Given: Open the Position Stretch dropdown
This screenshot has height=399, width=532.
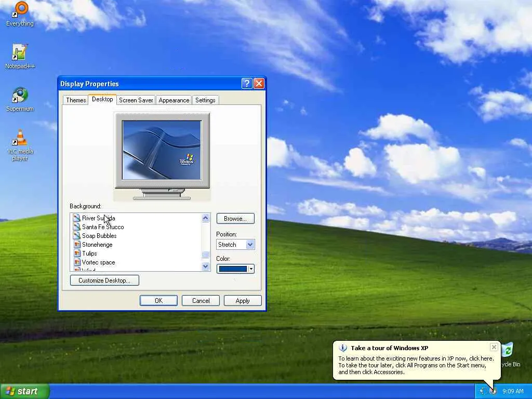Looking at the screenshot, I should coord(250,244).
